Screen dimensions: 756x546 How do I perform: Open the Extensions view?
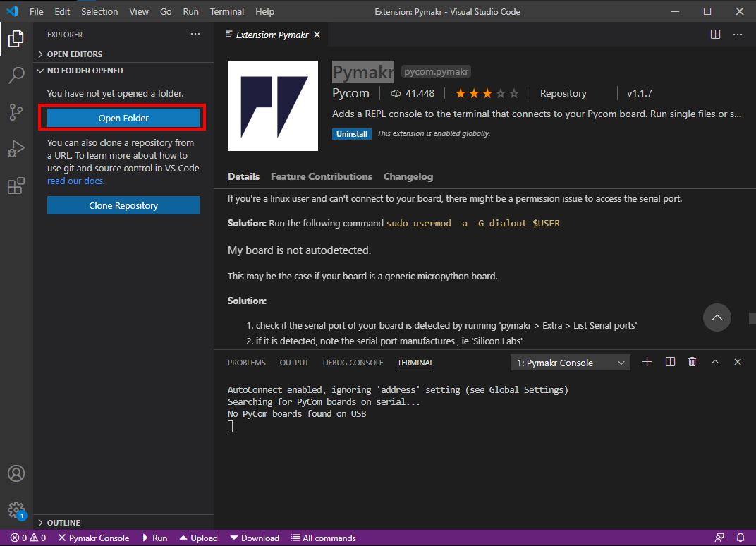click(x=16, y=186)
